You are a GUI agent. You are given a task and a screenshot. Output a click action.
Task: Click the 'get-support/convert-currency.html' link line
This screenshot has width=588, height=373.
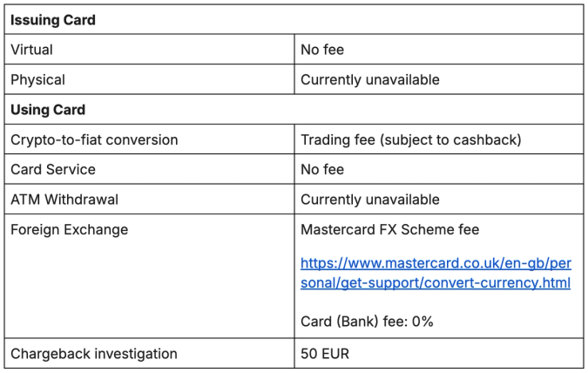[x=436, y=284]
